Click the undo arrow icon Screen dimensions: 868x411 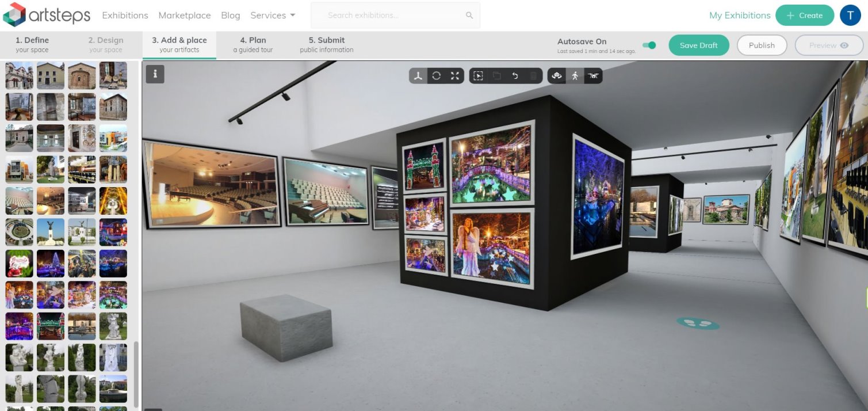click(515, 76)
